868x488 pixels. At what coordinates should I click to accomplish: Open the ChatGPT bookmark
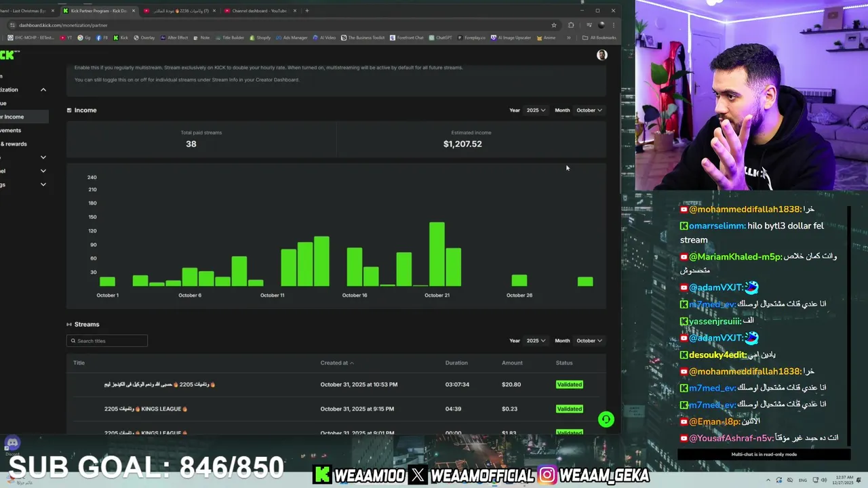[441, 38]
